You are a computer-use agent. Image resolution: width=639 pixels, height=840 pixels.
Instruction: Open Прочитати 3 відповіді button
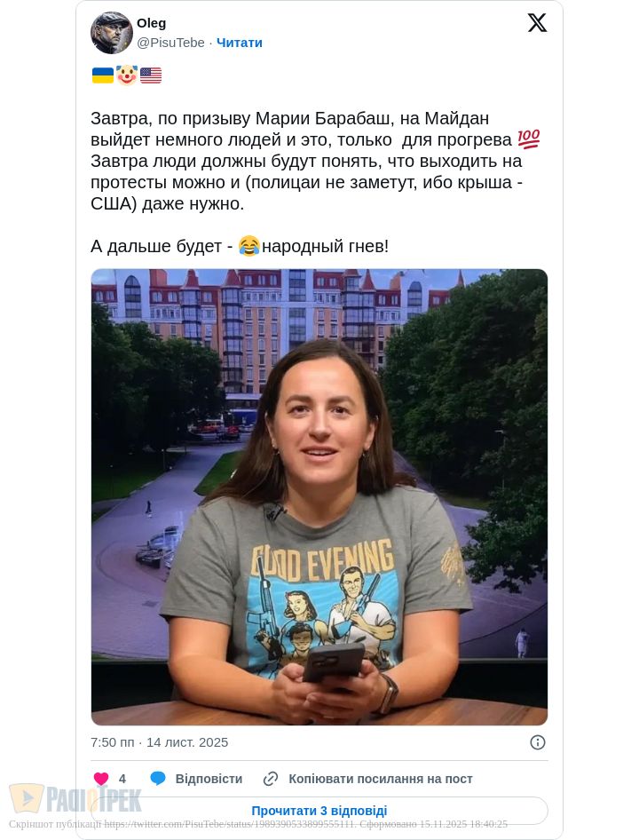319,811
